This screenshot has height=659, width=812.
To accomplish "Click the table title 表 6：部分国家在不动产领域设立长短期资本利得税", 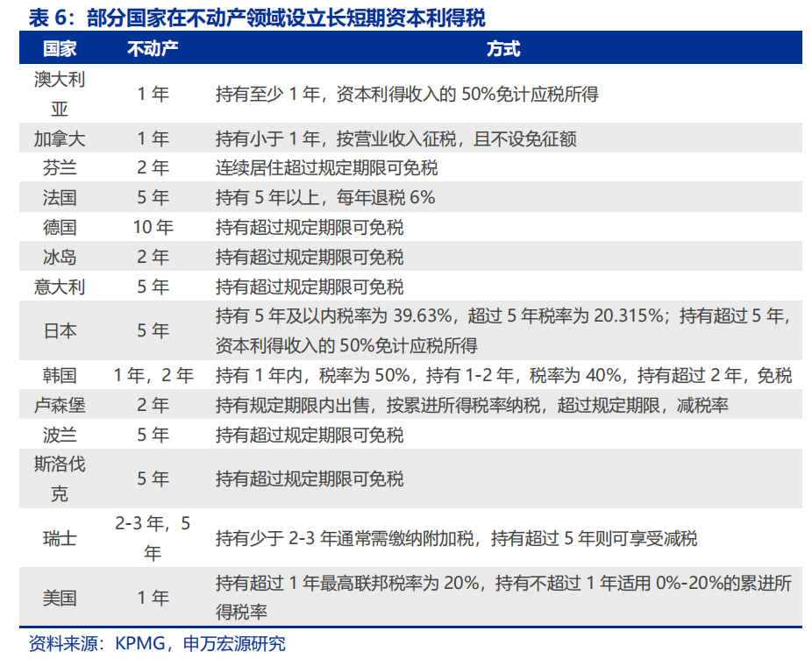I will tap(257, 18).
